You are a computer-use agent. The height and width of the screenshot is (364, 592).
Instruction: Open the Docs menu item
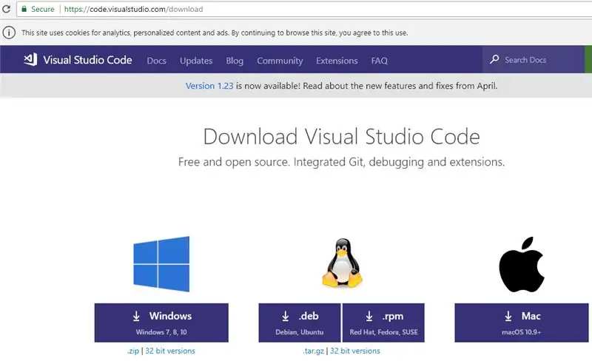(157, 61)
